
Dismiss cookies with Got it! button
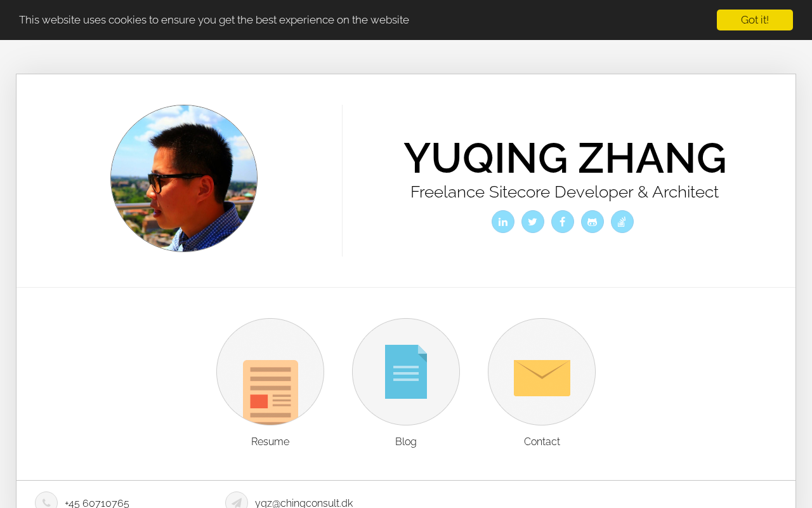click(755, 20)
